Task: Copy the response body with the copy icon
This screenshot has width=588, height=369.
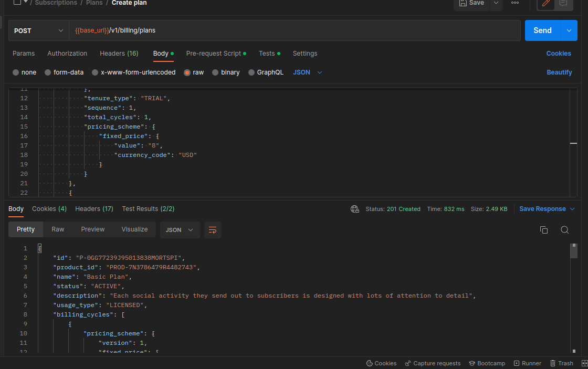Action: pyautogui.click(x=544, y=230)
